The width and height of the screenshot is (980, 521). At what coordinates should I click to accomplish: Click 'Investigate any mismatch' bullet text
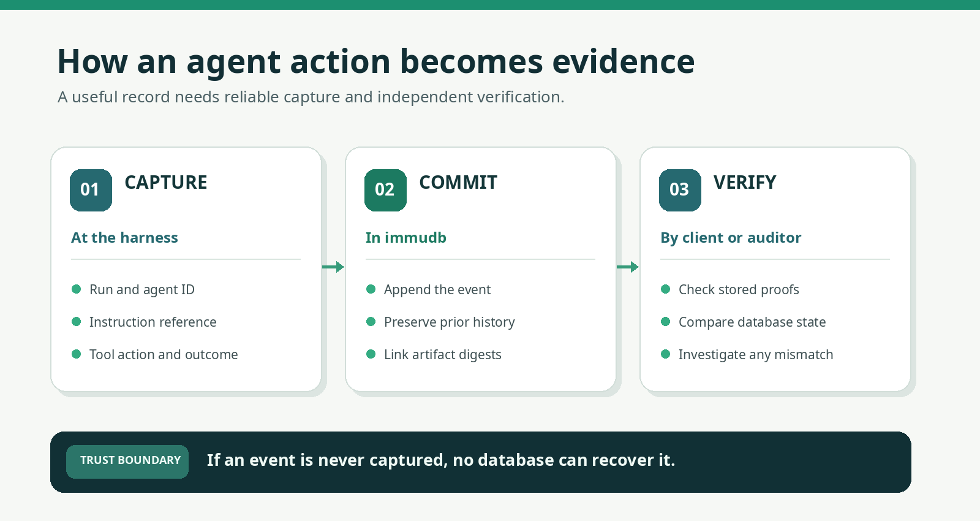click(x=756, y=355)
